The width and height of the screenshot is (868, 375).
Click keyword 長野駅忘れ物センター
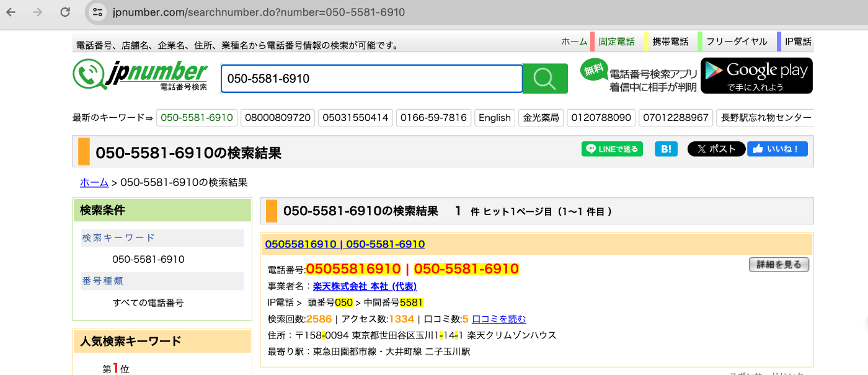pyautogui.click(x=764, y=118)
